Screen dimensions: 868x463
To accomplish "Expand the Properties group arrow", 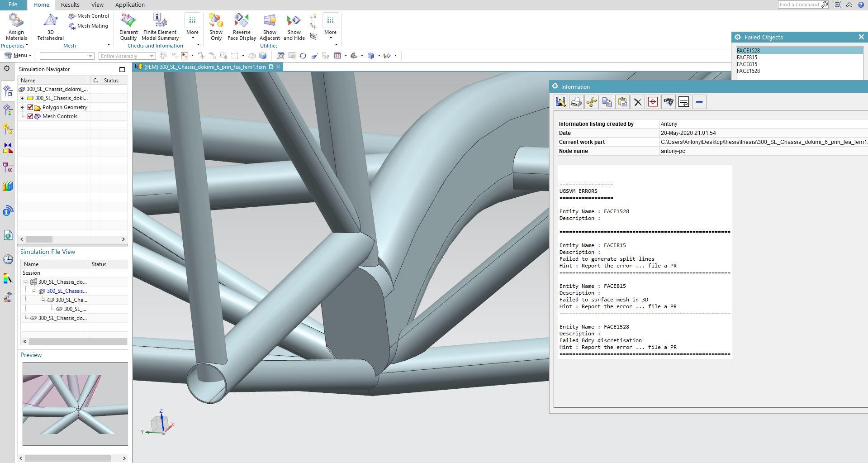I will pyautogui.click(x=27, y=45).
